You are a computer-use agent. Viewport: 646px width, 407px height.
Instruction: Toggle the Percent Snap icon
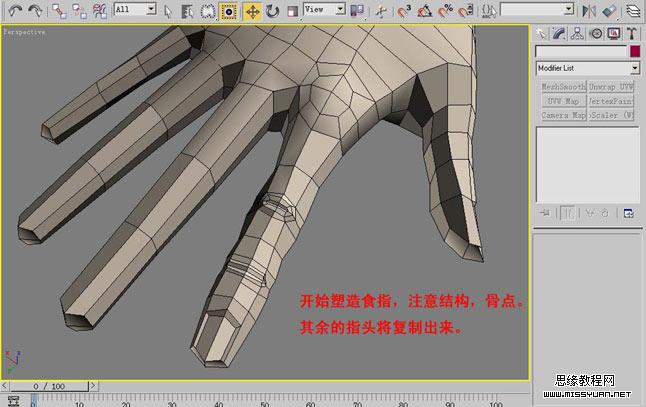pyautogui.click(x=445, y=11)
